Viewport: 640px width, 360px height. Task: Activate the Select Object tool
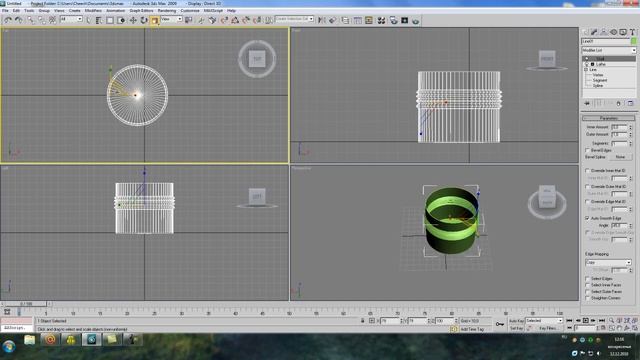click(89, 20)
